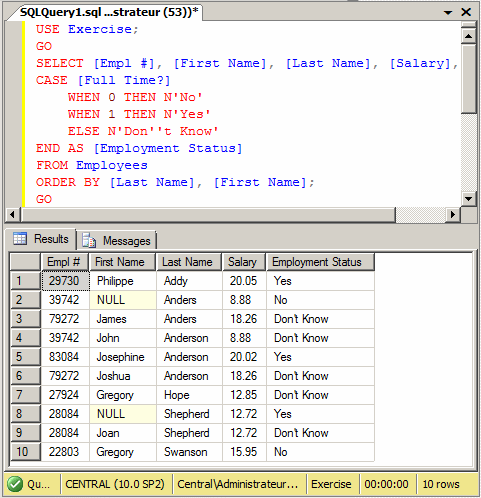Image resolution: width=481 pixels, height=498 pixels.
Task: Click Empl # cell 22803
Action: pos(65,452)
